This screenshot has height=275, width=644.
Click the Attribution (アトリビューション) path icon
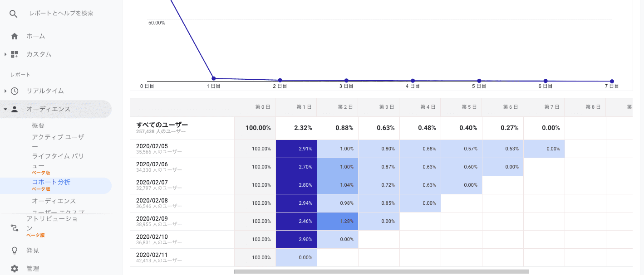coord(15,227)
